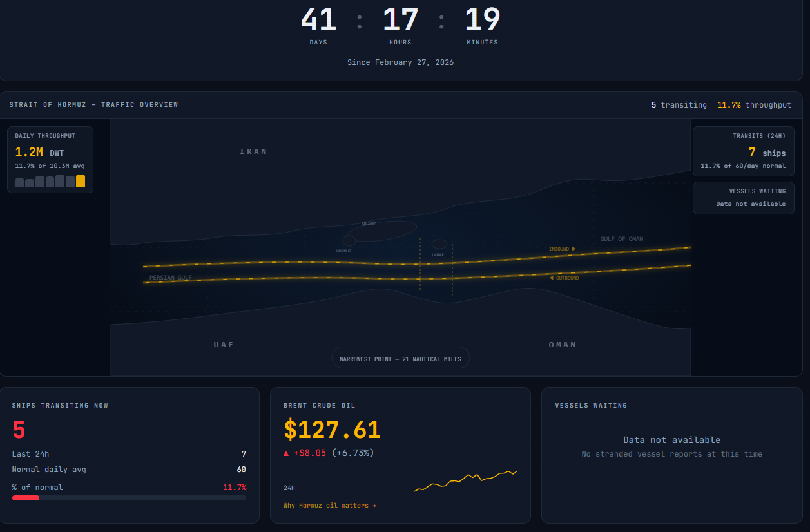This screenshot has height=532, width=810.
Task: Click the 5 transiting header stat
Action: pyautogui.click(x=679, y=105)
